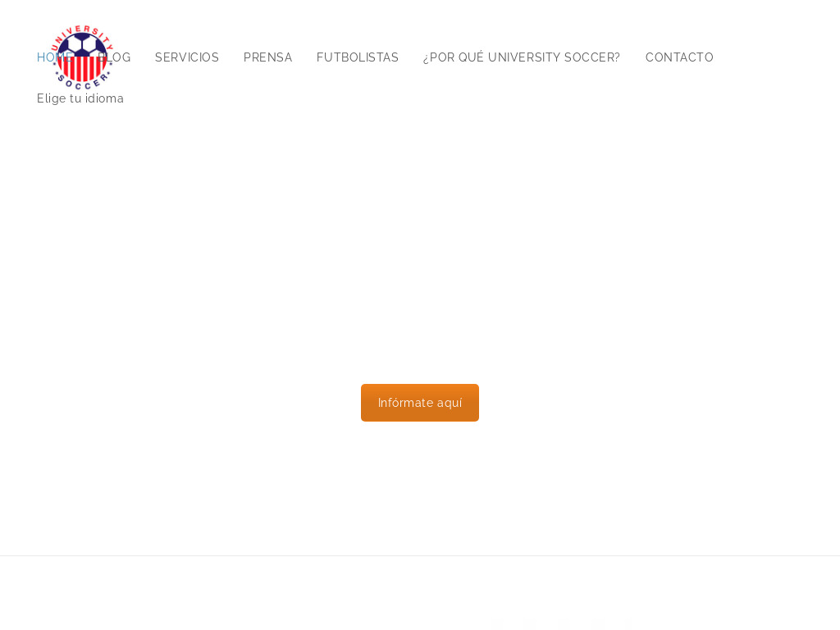Open ¿POR QUÉ UNIVERSITY SOCCER? page
Image resolution: width=840 pixels, height=630 pixels.
(522, 58)
